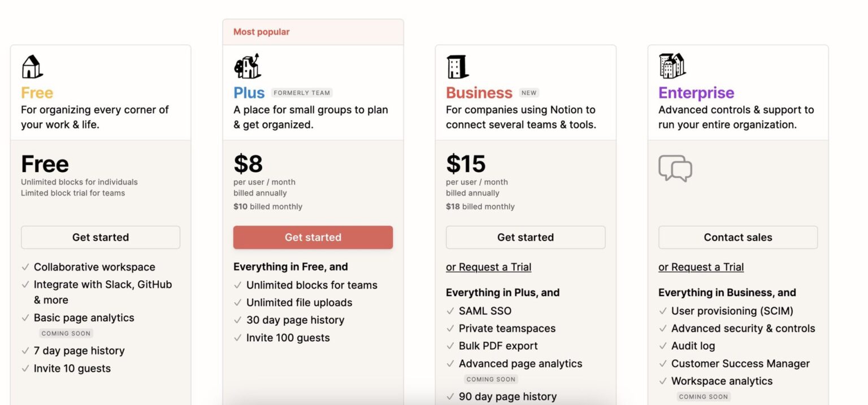Image resolution: width=868 pixels, height=405 pixels.
Task: Click the $8 price on the Plus plan
Action: click(x=248, y=164)
